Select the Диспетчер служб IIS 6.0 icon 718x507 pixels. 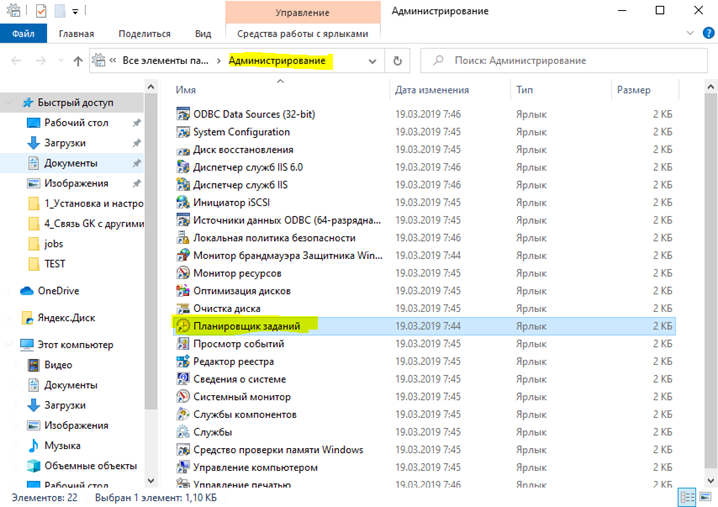(183, 167)
